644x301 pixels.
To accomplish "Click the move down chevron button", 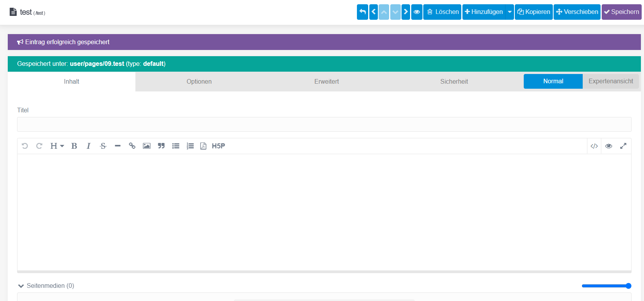I will pos(395,12).
